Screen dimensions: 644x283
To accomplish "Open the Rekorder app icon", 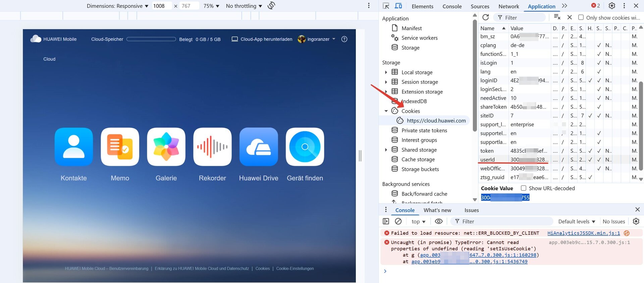I will (213, 147).
